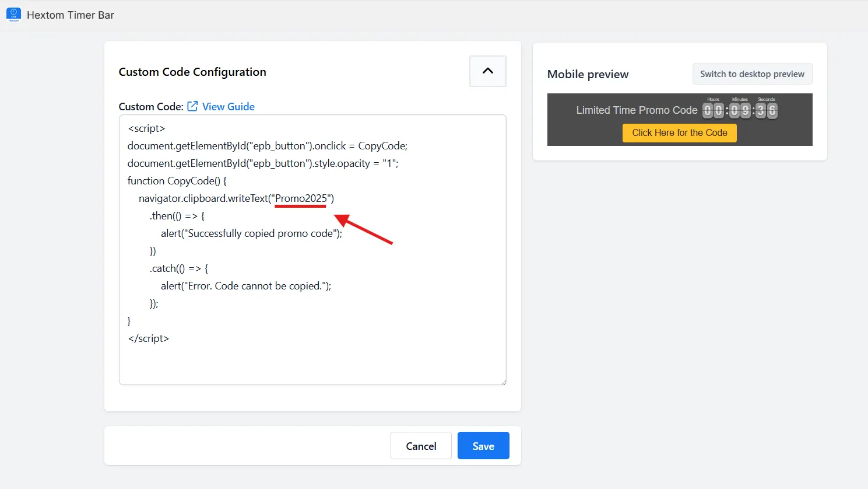
Task: Click the Hextom Timer Bar app icon
Action: (13, 15)
